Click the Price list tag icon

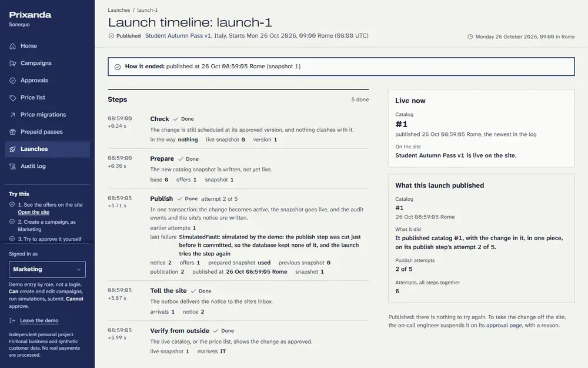click(x=13, y=98)
